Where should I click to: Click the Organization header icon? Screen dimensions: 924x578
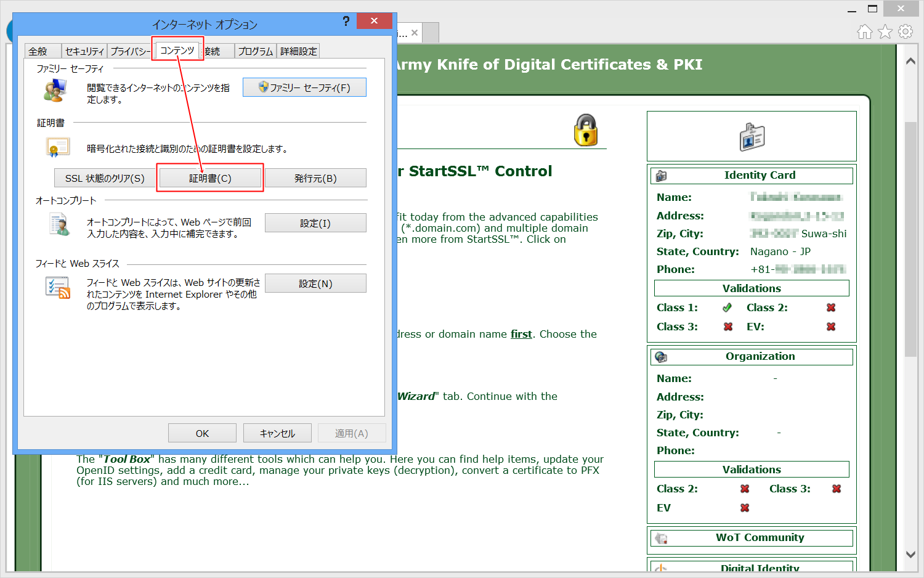[662, 357]
